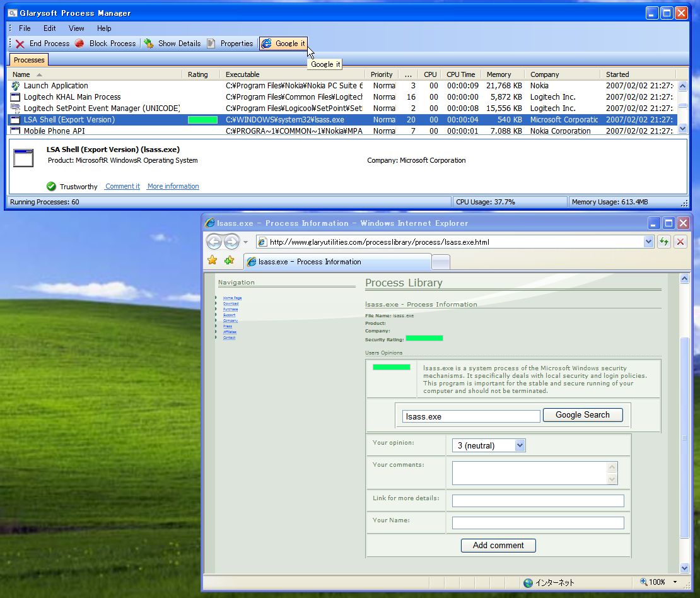Screen dimensions: 700x598
Task: Click the page icon in the address bar
Action: click(x=263, y=242)
